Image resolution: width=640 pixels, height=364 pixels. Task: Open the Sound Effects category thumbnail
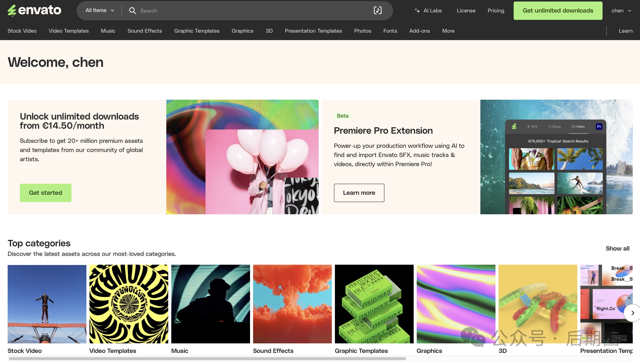[292, 304]
